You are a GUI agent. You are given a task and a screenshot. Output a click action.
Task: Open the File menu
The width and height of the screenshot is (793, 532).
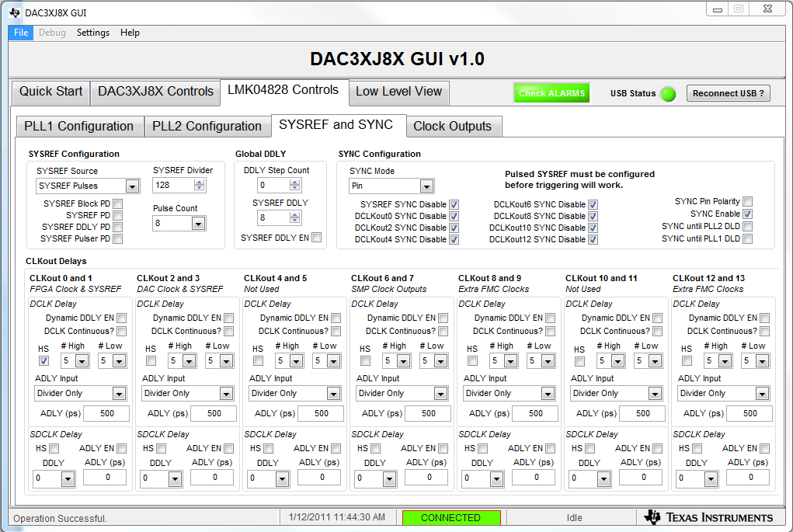(21, 33)
